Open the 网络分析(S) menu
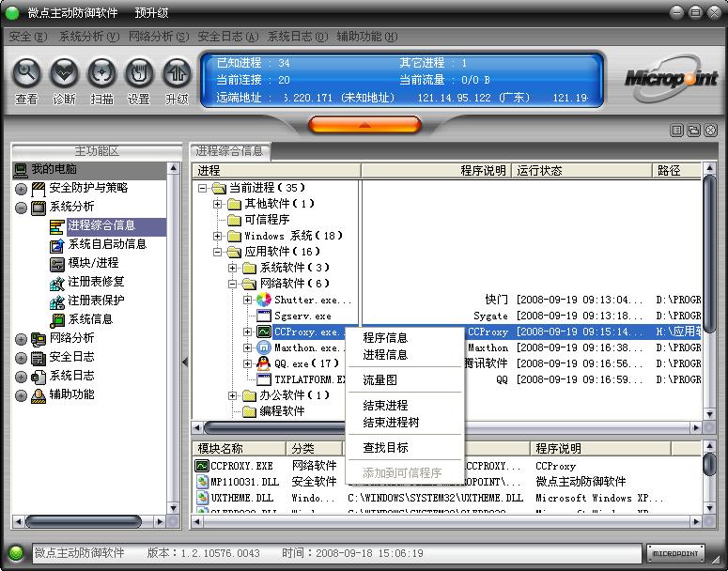 [x=159, y=37]
